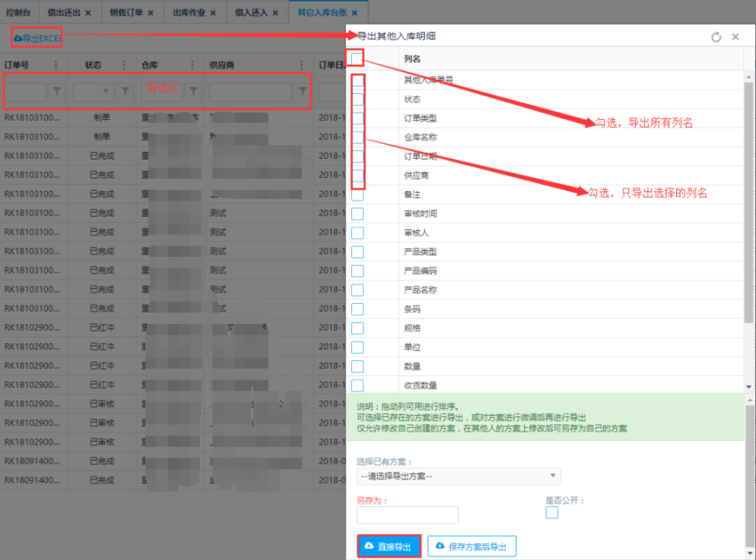This screenshot has height=560, width=756.
Task: Switch to the 销售订单 tab
Action: 127,13
